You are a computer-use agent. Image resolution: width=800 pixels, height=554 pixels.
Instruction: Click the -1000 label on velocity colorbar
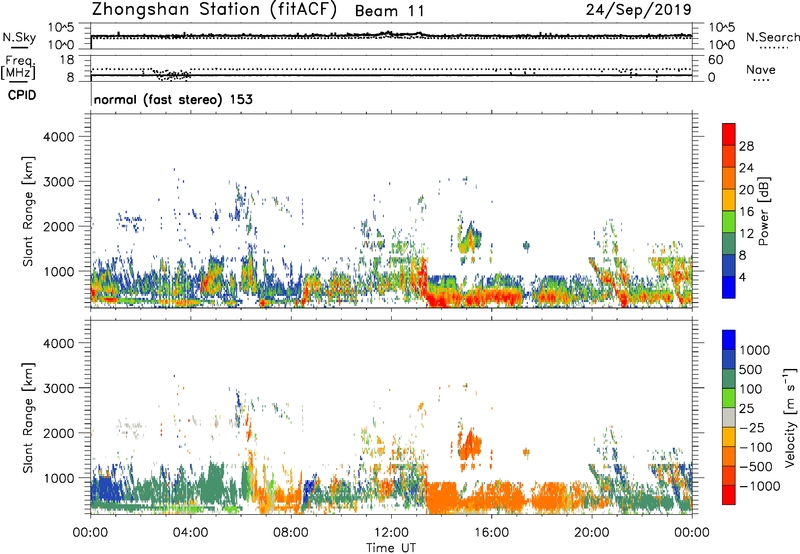click(760, 486)
